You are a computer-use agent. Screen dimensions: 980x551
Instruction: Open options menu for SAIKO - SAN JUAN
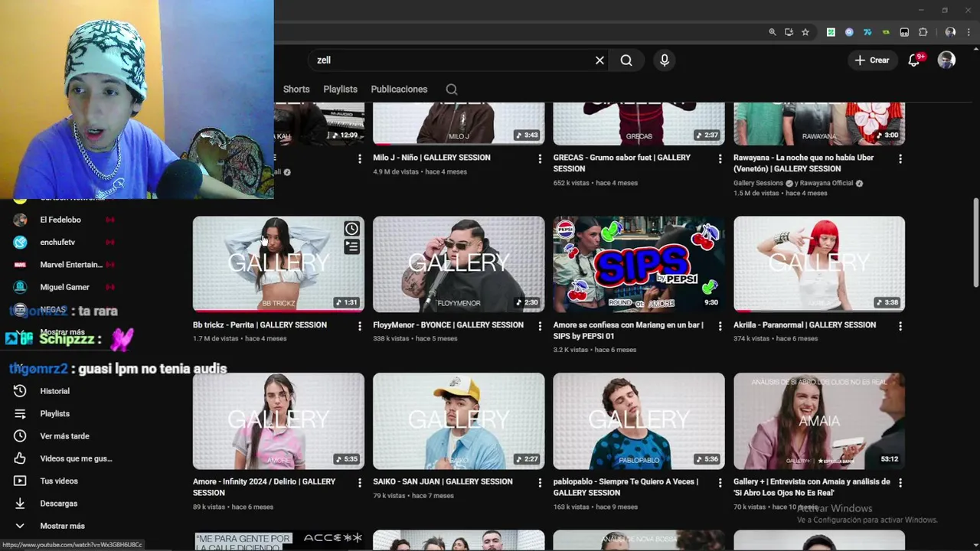coord(540,483)
